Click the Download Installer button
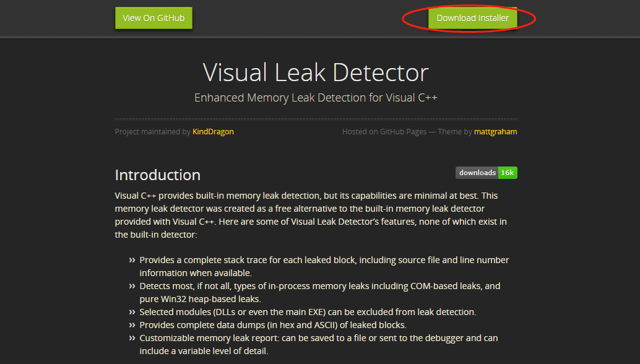Image resolution: width=640 pixels, height=364 pixels. tap(472, 18)
